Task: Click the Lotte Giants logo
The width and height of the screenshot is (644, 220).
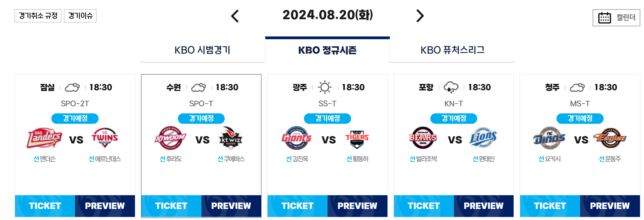Action: coord(297,138)
